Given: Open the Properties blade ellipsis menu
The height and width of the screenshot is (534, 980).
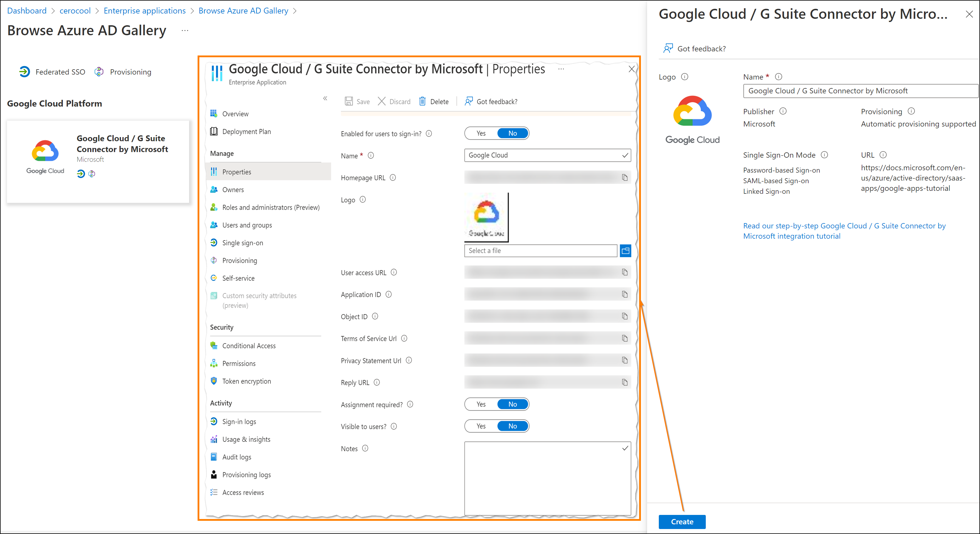Looking at the screenshot, I should click(561, 69).
